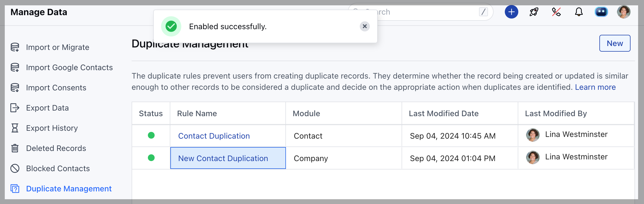Open the Learn more link
644x204 pixels.
(x=595, y=87)
